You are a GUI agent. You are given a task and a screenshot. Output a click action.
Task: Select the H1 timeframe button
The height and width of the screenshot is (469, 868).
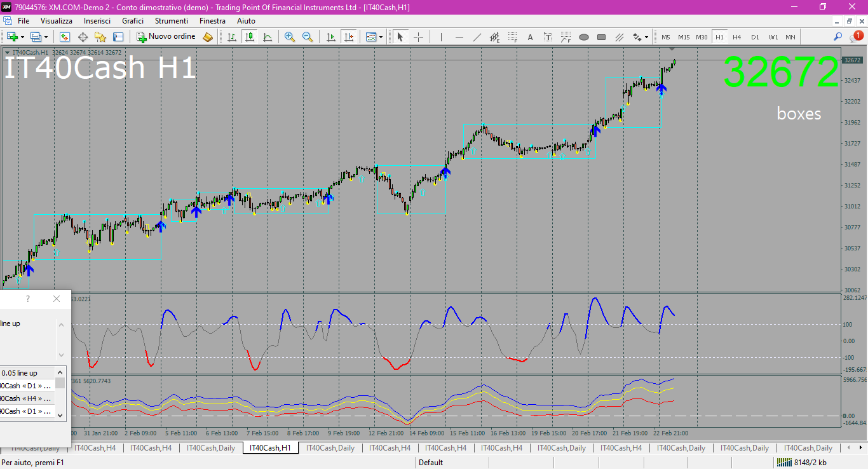(x=719, y=37)
